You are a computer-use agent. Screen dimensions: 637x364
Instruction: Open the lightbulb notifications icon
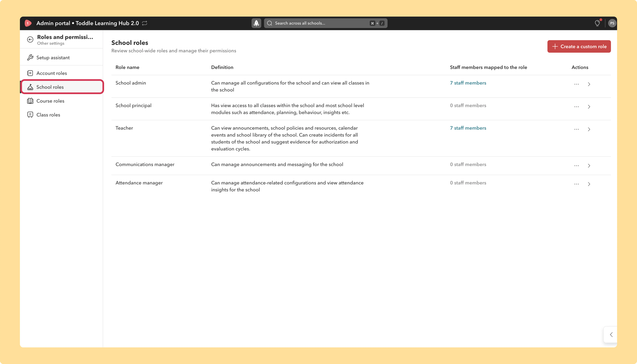point(597,23)
